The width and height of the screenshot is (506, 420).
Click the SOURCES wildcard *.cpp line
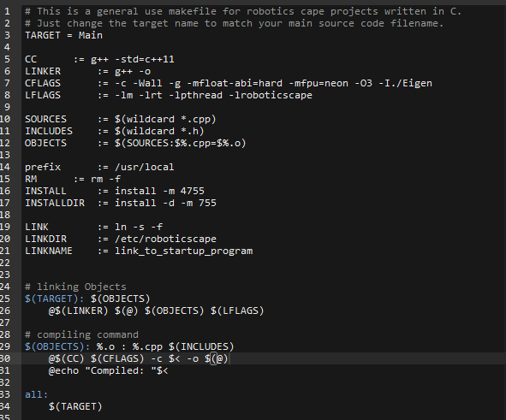pos(121,119)
